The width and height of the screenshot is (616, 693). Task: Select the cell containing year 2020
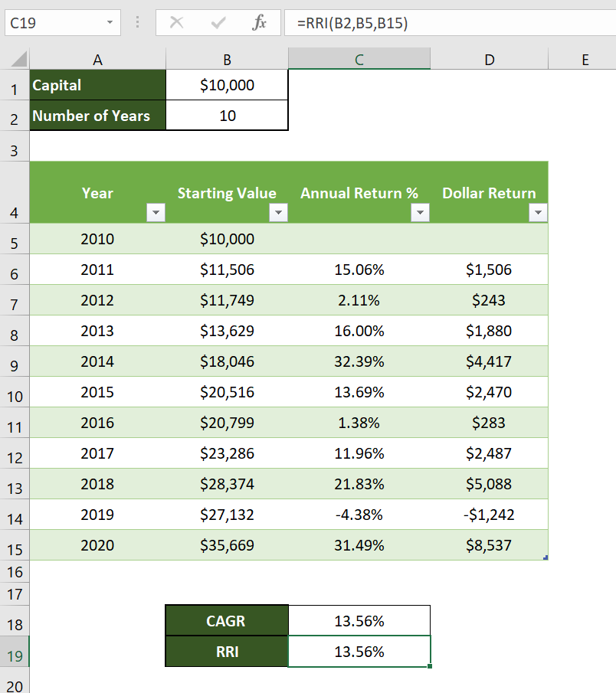[97, 545]
